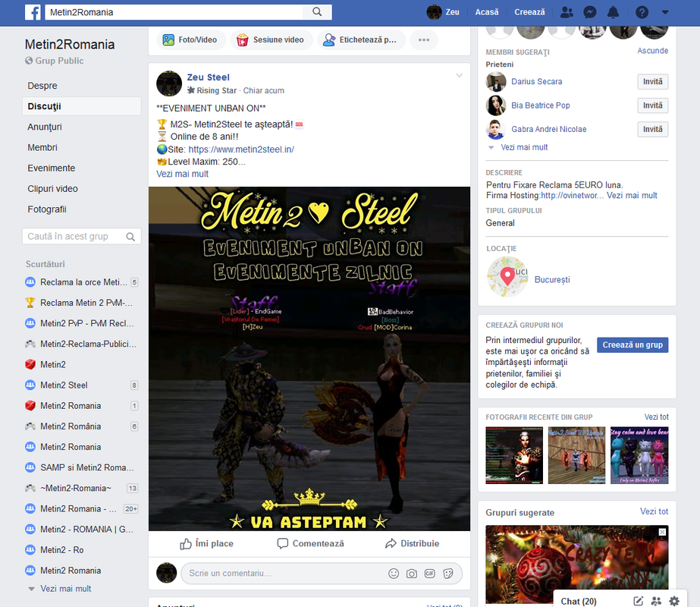
Task: Expand post text with Vezi mai mult
Action: point(182,174)
